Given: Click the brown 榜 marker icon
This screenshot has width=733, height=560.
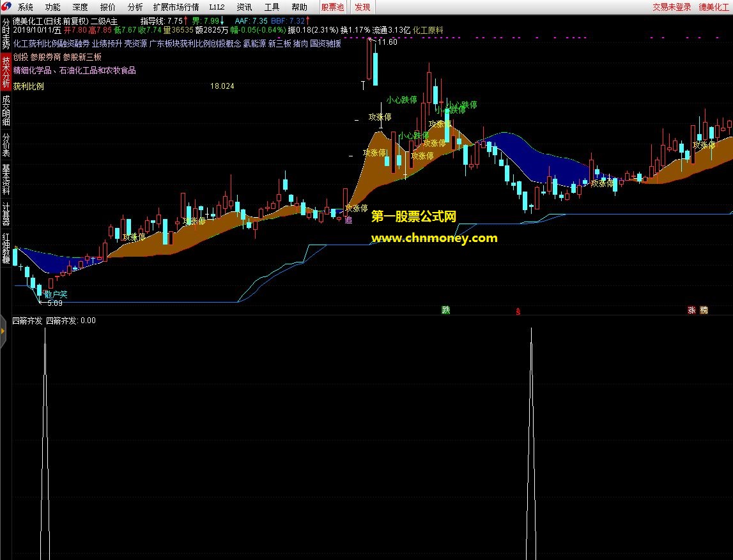Looking at the screenshot, I should pos(704,310).
